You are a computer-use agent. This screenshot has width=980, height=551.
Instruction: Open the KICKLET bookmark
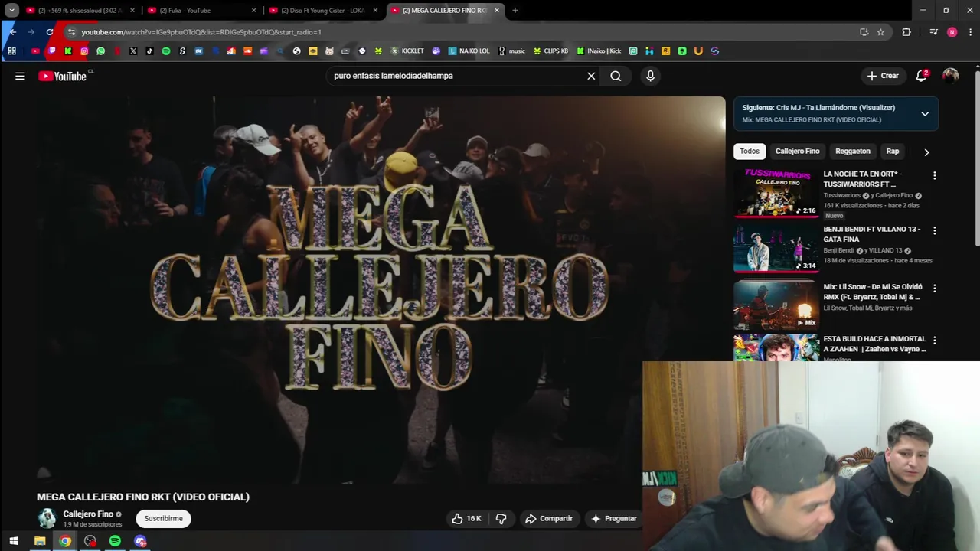click(x=407, y=51)
